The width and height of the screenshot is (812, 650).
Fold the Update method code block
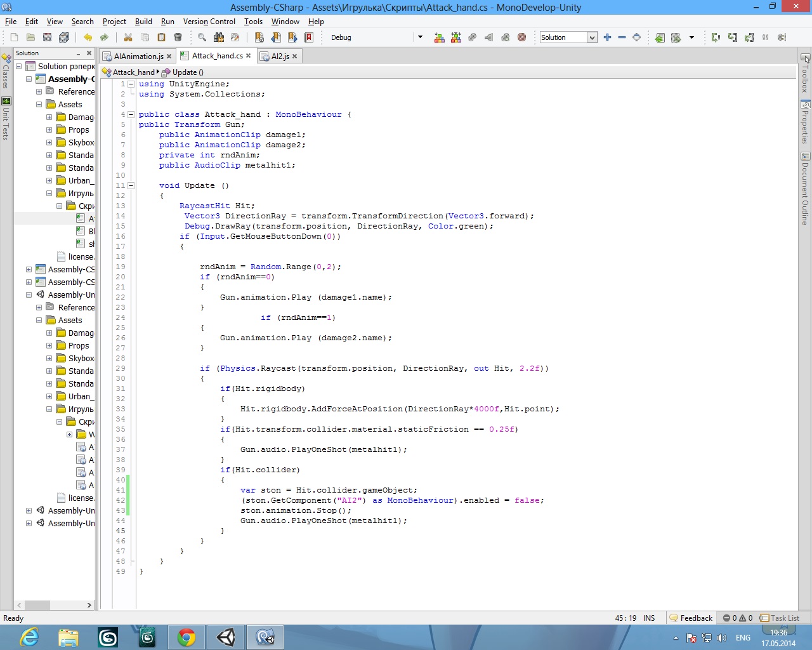[131, 186]
